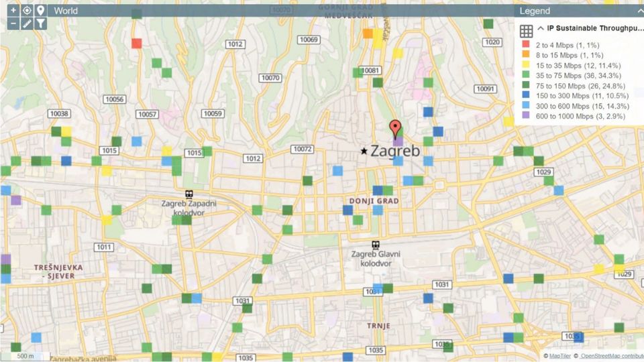
Task: Select the yellow 15 to 35 Mbps swatch
Action: pos(526,64)
